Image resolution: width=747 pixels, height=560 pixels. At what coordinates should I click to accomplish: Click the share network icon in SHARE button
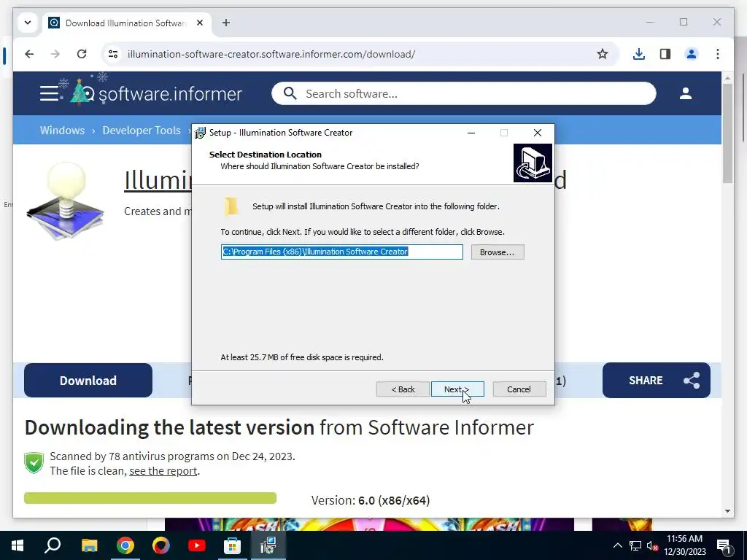[692, 380]
